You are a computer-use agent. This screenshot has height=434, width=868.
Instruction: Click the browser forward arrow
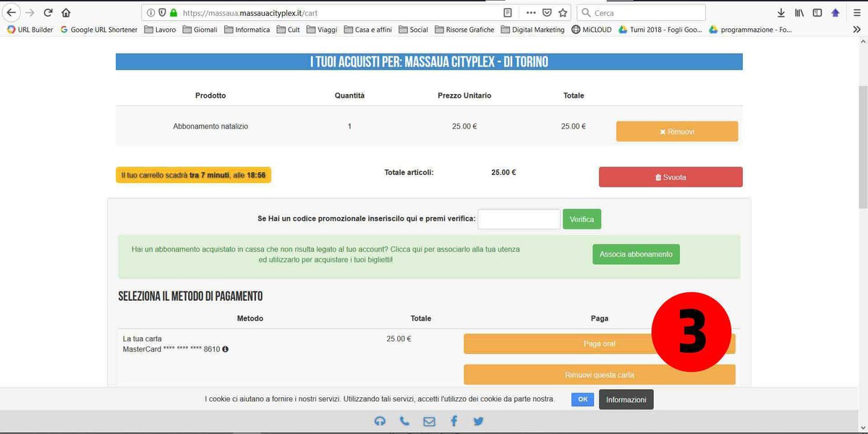tap(30, 12)
